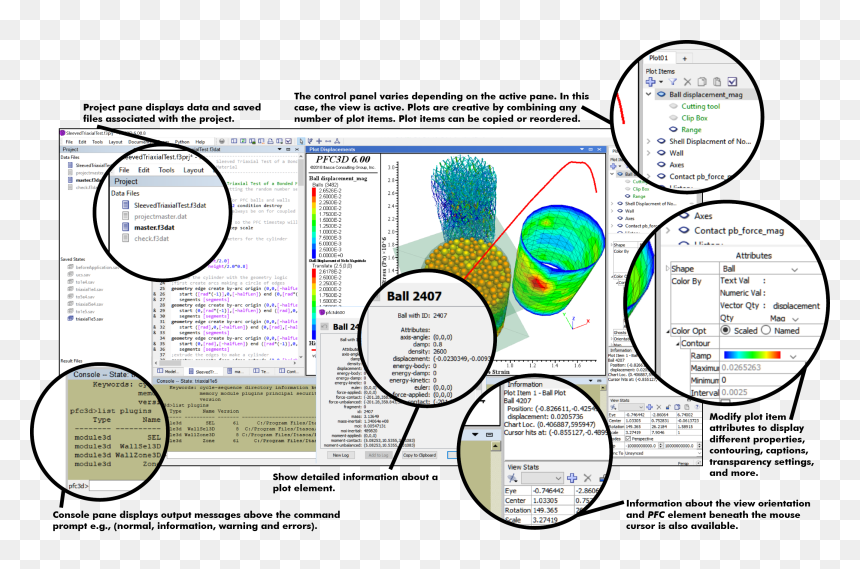This screenshot has height=569, width=860.
Task: Expand the enlarged Wall tree item
Action: pyautogui.click(x=649, y=153)
